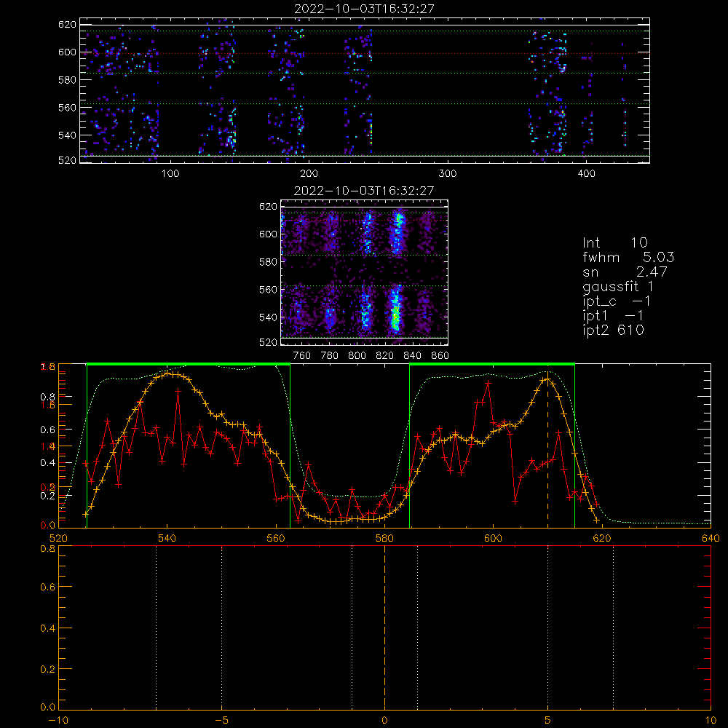Click x-axis label 300 on top plot
This screenshot has width=728, height=728.
[x=448, y=174]
